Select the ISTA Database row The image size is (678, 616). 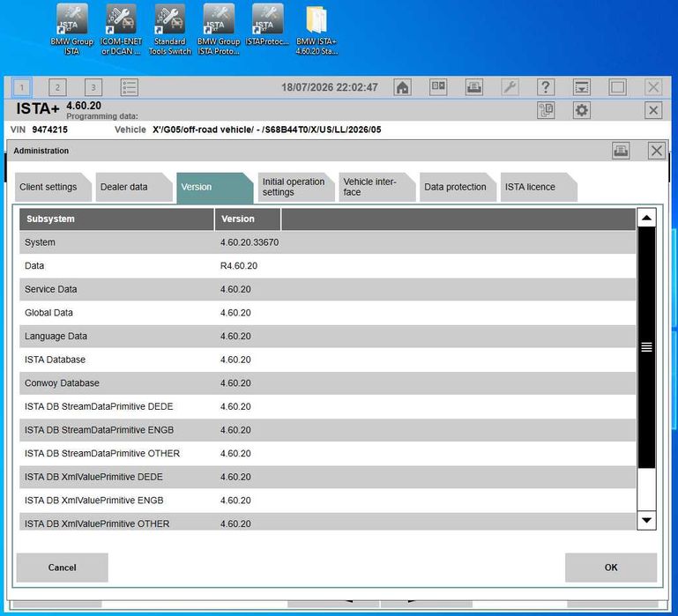[327, 360]
